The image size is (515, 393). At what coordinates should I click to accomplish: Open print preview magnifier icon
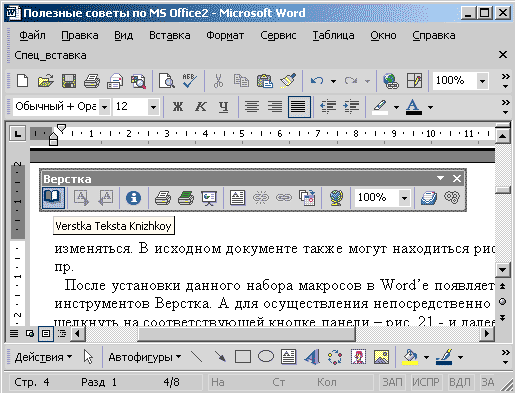166,81
